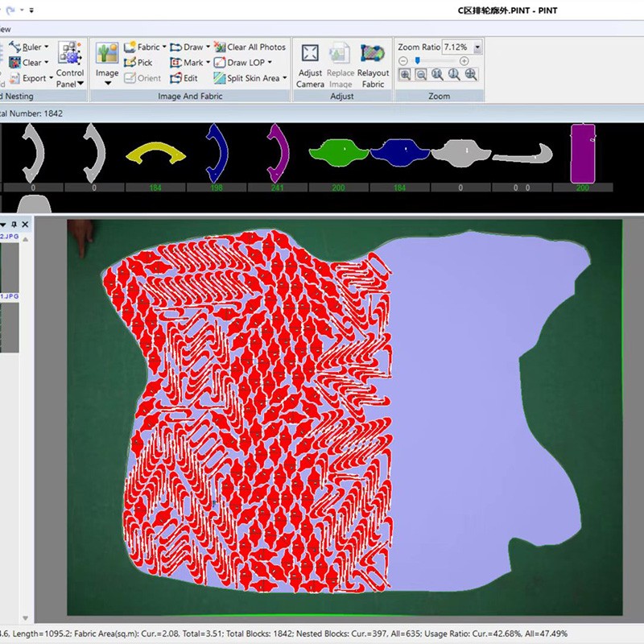Click the greyed-out Replace Image button
Image resolution: width=644 pixels, height=644 pixels.
coord(340,66)
